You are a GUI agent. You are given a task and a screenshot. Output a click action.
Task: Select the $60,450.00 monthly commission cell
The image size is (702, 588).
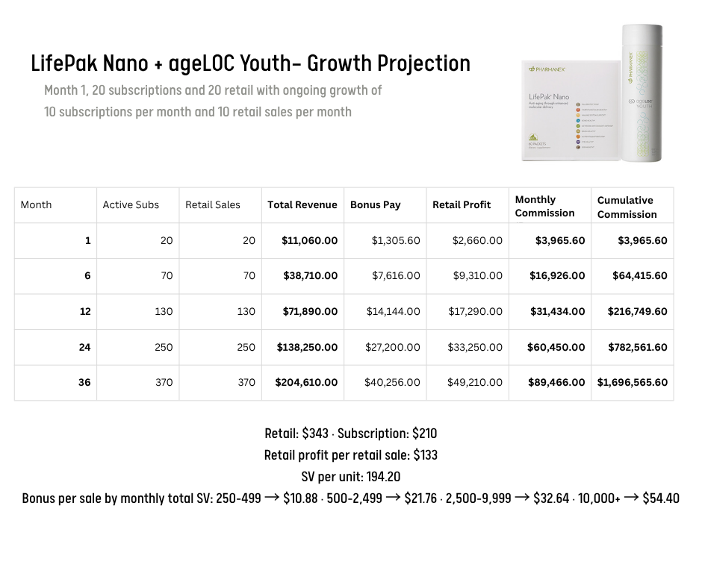(x=556, y=347)
